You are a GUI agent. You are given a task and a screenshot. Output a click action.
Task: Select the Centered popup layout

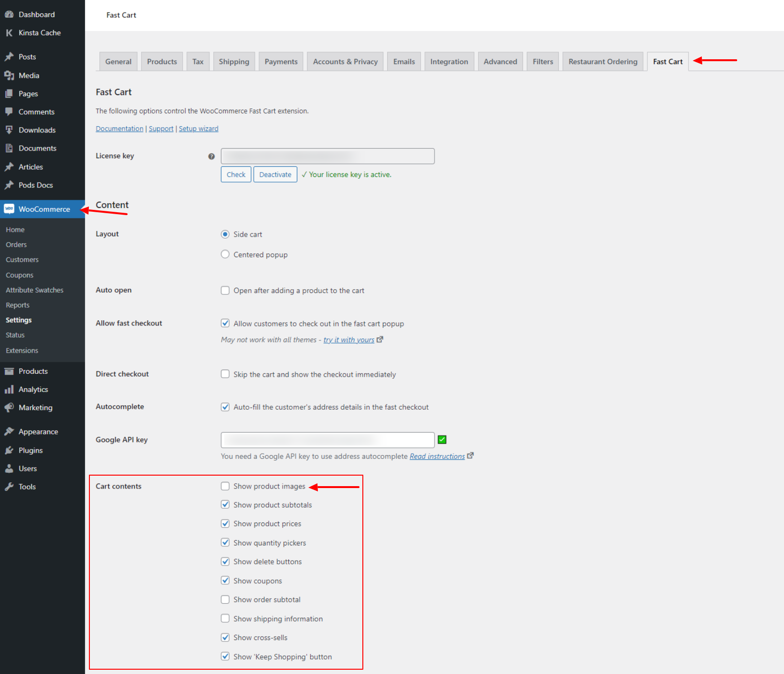(225, 254)
